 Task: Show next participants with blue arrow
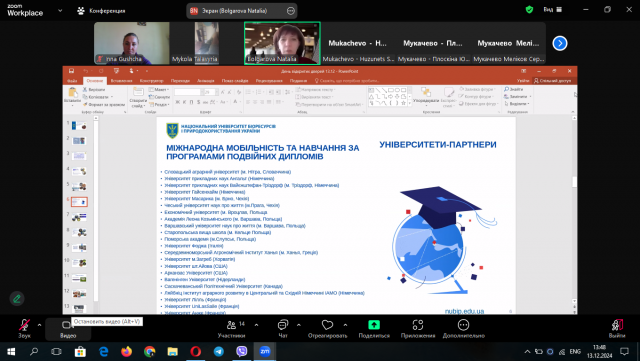tap(560, 43)
